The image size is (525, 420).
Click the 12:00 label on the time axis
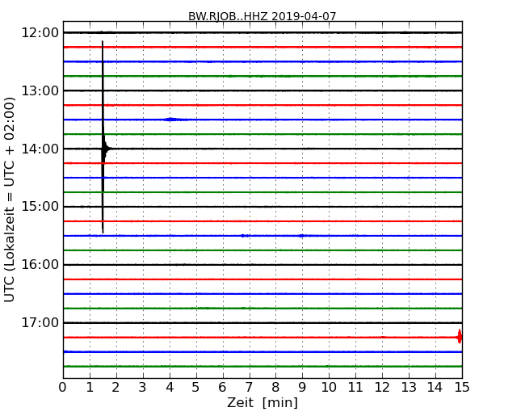40,33
